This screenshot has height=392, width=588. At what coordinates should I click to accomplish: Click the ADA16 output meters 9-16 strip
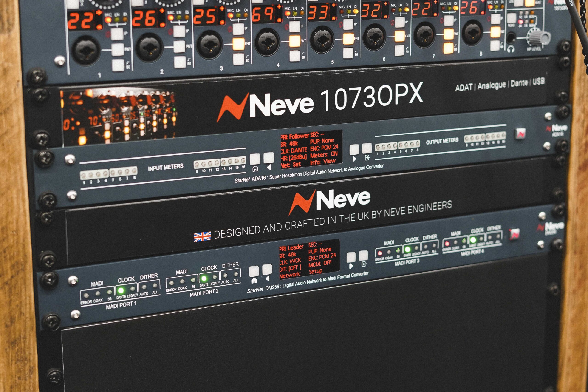click(485, 137)
